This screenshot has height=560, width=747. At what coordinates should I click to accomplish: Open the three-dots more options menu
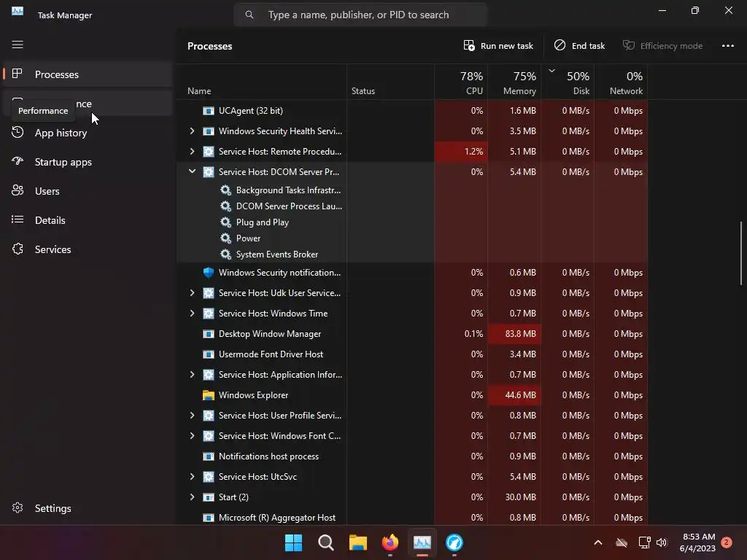727,46
